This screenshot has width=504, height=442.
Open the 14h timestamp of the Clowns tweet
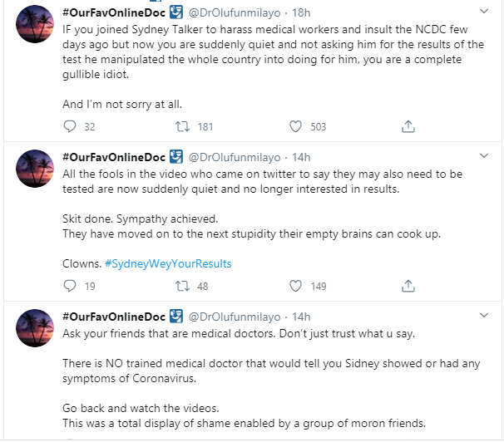coord(301,157)
